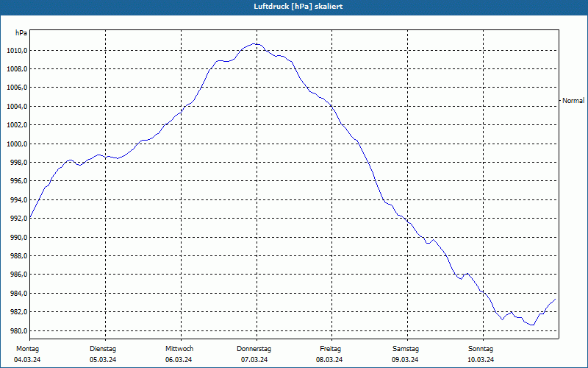Select the 988,0 axis value
Screen dimensions: 588x368
pyautogui.click(x=18, y=255)
